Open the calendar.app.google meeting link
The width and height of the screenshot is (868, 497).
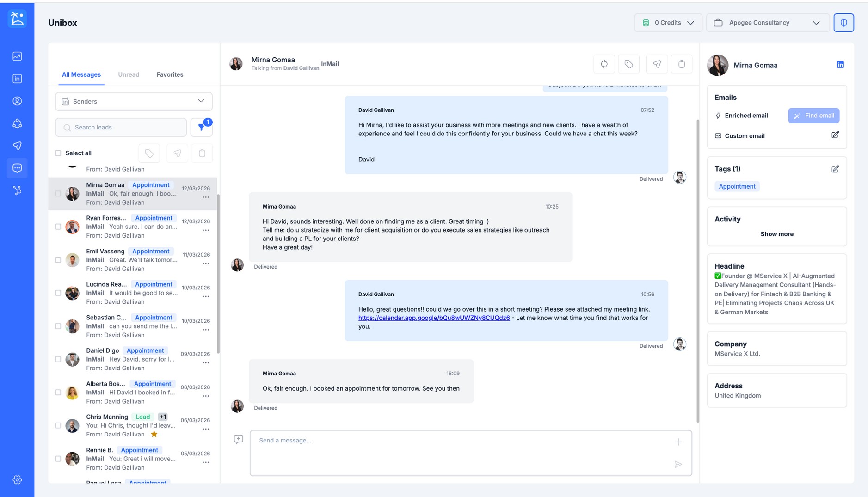[434, 318]
